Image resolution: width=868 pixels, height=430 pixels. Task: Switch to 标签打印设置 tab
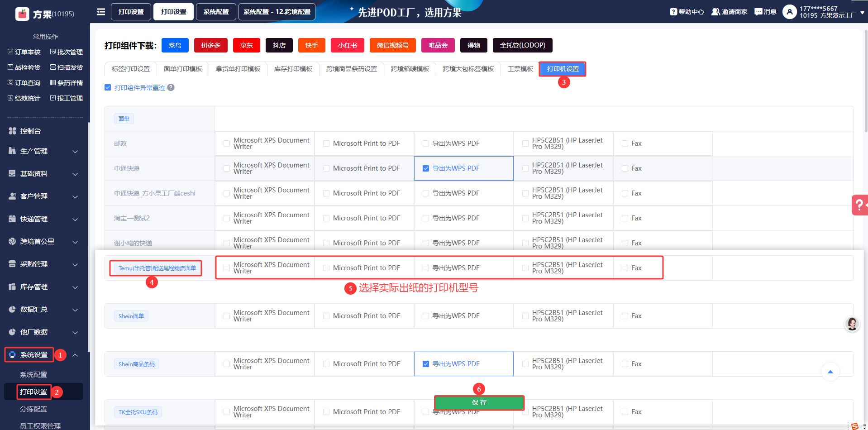click(131, 69)
